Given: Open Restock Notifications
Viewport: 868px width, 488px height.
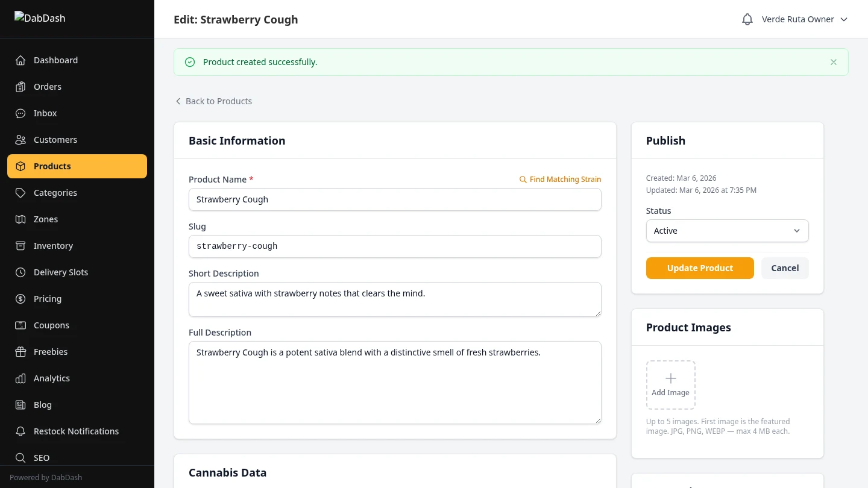Looking at the screenshot, I should 76,431.
